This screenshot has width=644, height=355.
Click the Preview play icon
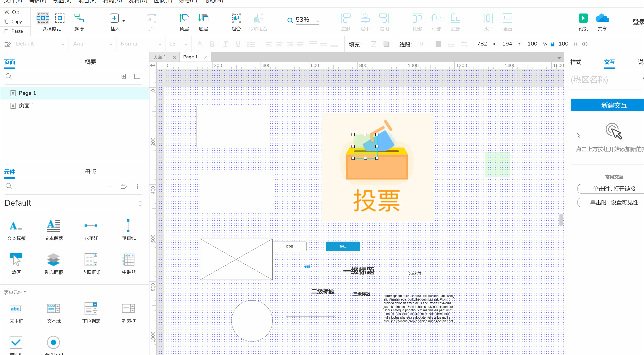(583, 18)
